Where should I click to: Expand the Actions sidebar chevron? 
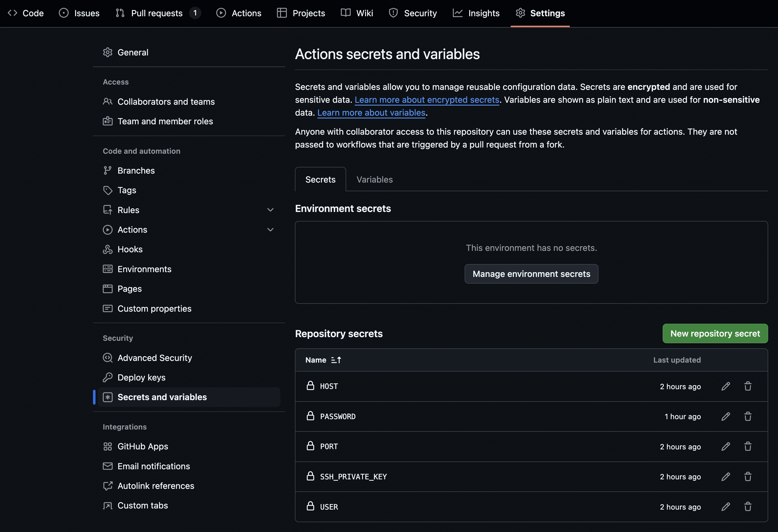click(x=270, y=230)
